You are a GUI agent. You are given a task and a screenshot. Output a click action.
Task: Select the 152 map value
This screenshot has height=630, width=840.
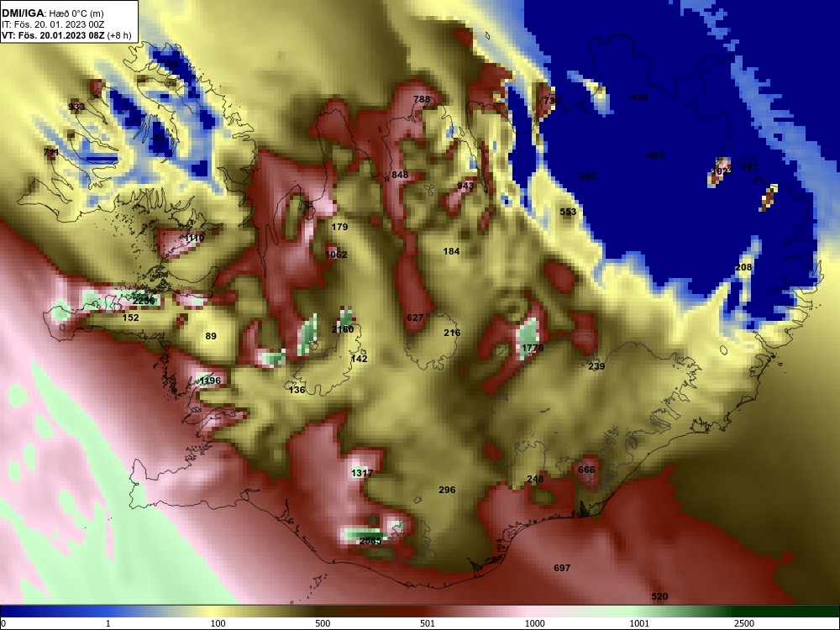[x=130, y=318]
